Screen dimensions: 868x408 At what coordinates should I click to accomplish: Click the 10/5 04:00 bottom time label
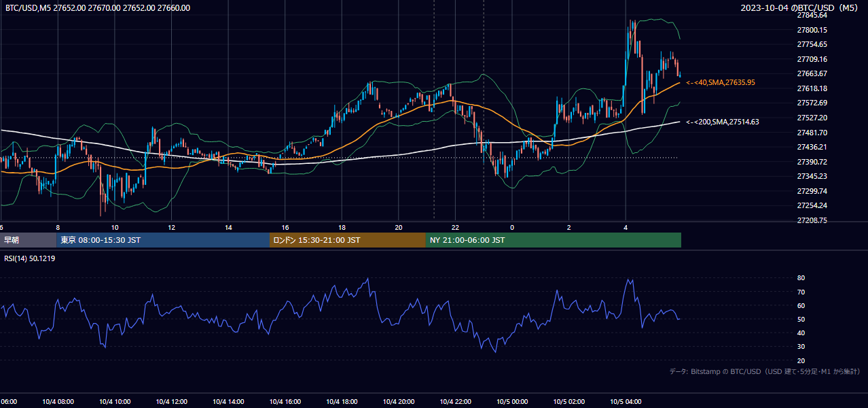click(626, 402)
